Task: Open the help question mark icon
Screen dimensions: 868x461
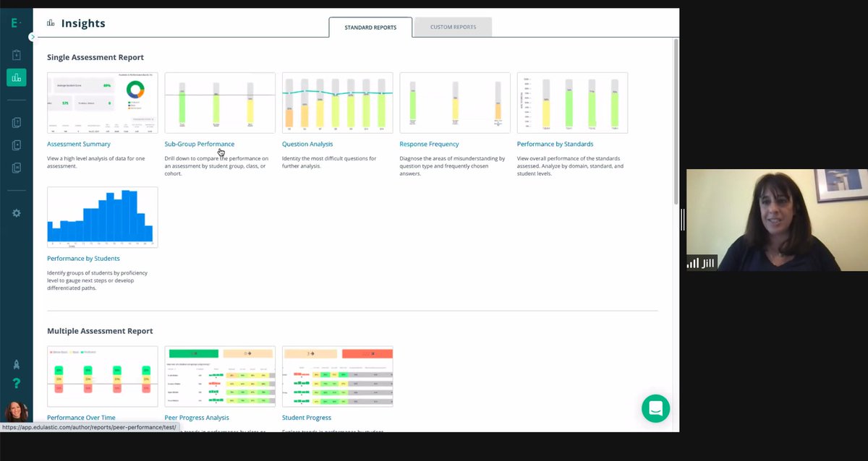Action: click(x=17, y=384)
